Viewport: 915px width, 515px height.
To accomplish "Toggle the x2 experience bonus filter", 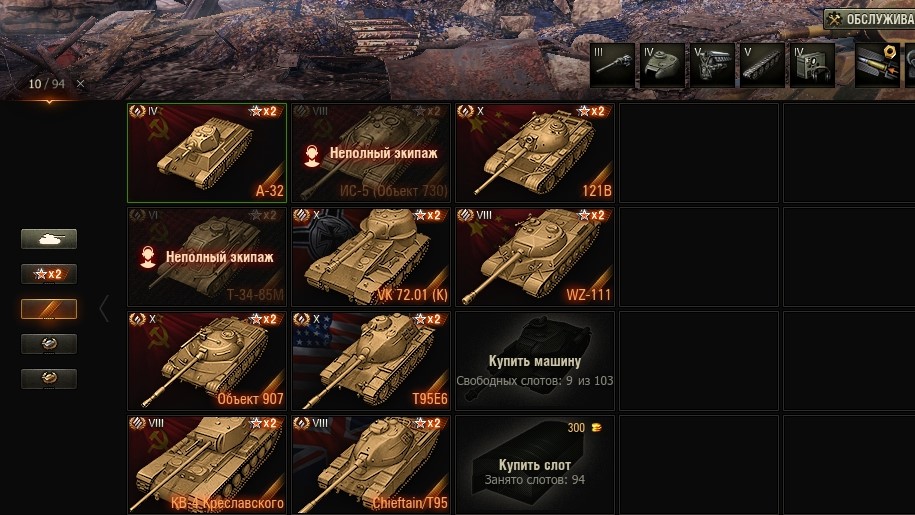I will point(49,274).
